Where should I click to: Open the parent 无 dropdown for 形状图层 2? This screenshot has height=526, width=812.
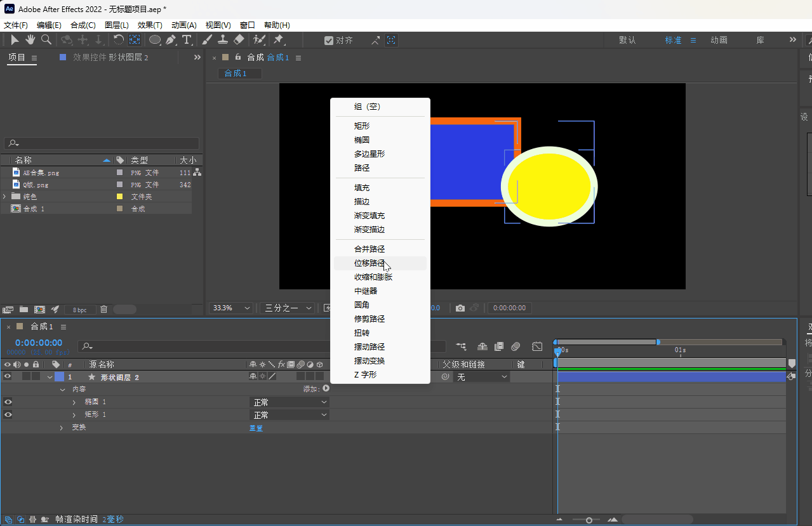pos(482,376)
